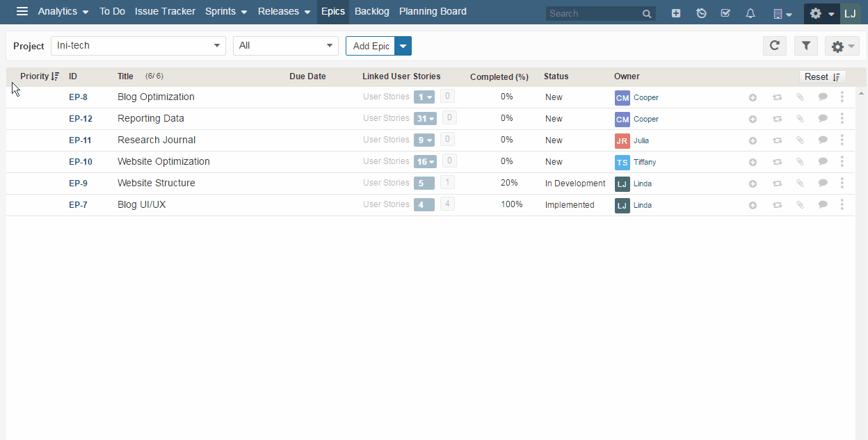The width and height of the screenshot is (868, 440).
Task: Open the Sprints menu
Action: pyautogui.click(x=226, y=12)
